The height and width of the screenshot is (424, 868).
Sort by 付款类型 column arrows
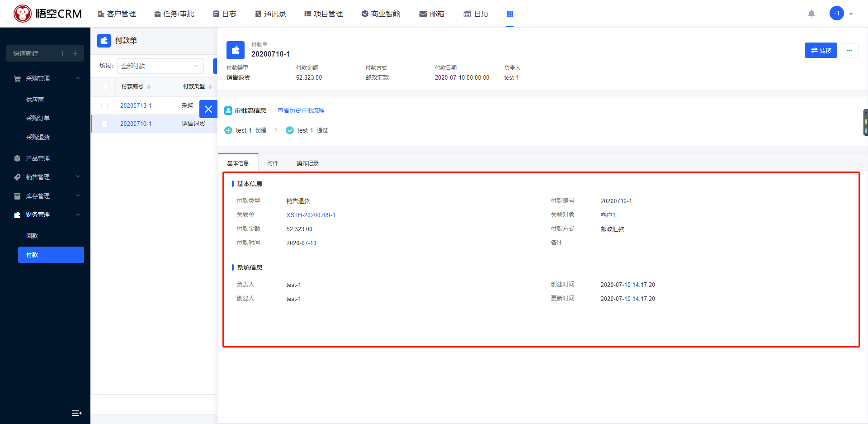pyautogui.click(x=210, y=87)
